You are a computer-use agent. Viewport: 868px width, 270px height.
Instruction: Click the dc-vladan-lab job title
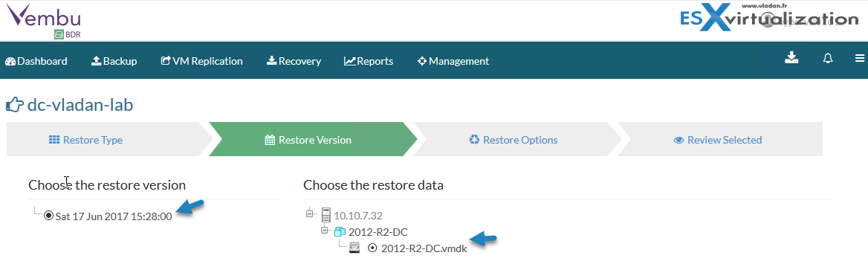coord(80,105)
